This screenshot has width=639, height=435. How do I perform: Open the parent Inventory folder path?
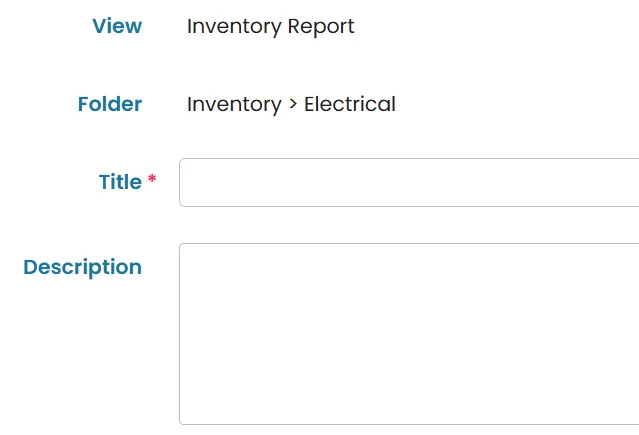coord(234,104)
